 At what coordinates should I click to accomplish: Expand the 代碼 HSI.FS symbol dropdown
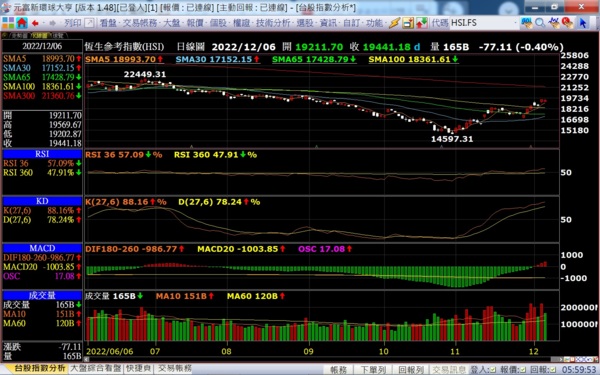[x=517, y=23]
